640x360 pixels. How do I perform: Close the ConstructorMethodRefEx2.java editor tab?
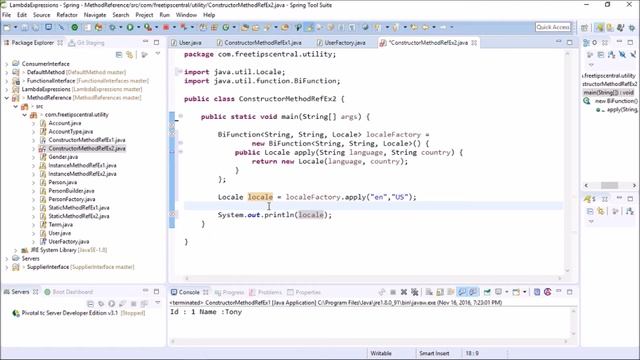pos(474,42)
